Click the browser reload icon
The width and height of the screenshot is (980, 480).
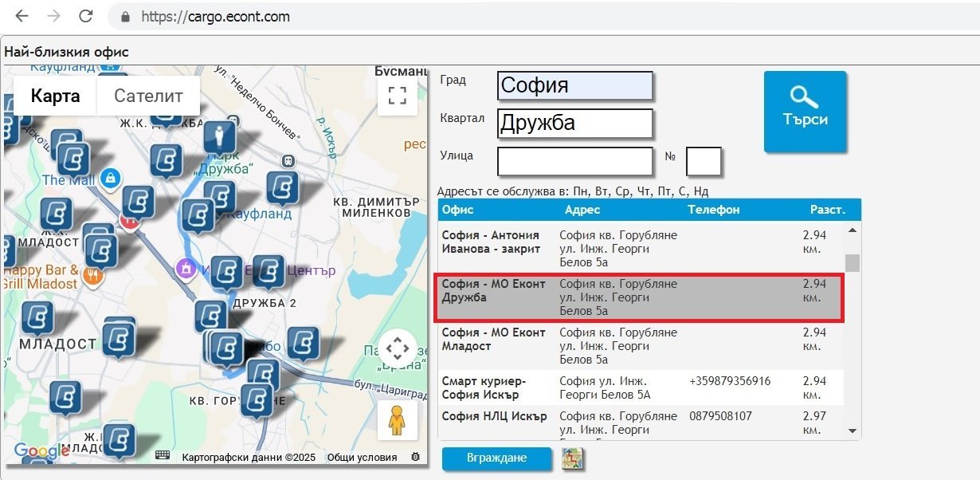pyautogui.click(x=86, y=16)
